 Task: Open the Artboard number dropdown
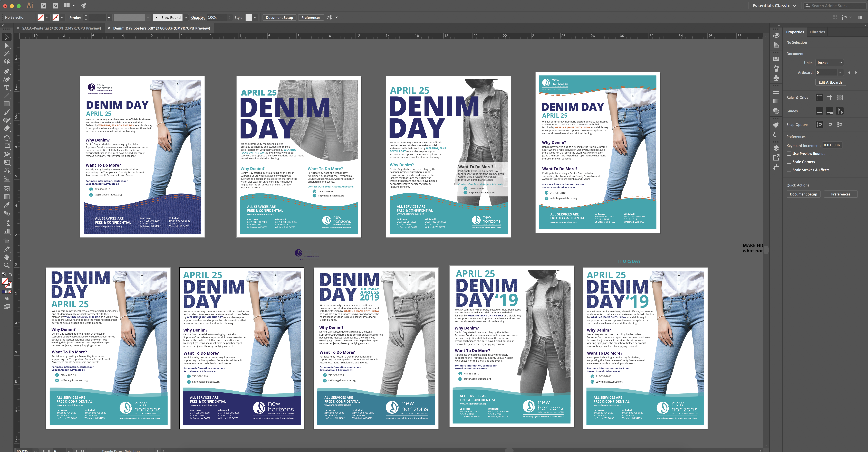840,72
